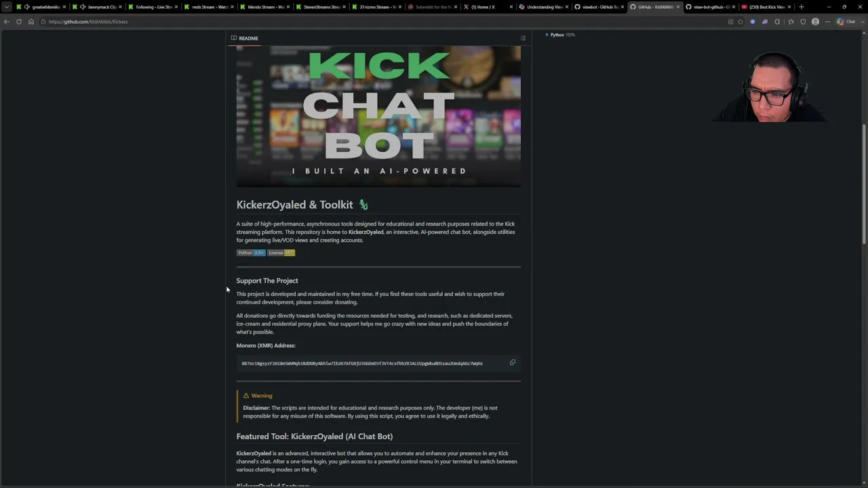Open the browser tab list dropdown

pyautogui.click(x=7, y=7)
